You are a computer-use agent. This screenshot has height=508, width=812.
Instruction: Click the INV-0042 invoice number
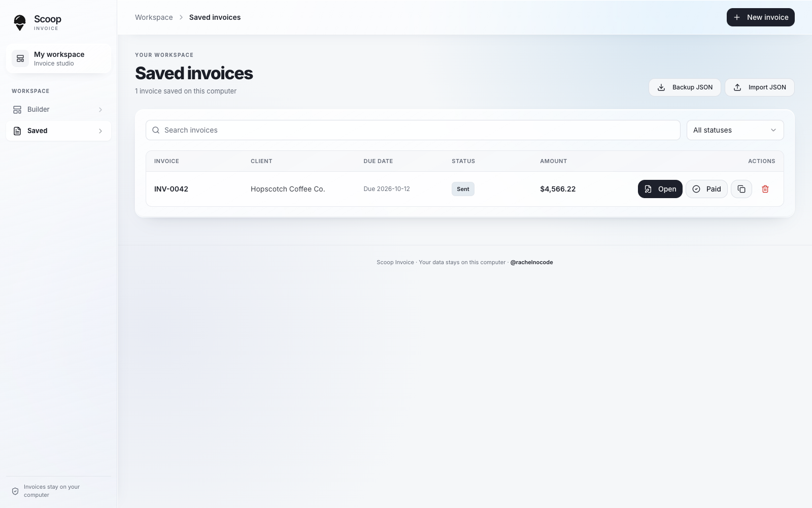pos(171,189)
